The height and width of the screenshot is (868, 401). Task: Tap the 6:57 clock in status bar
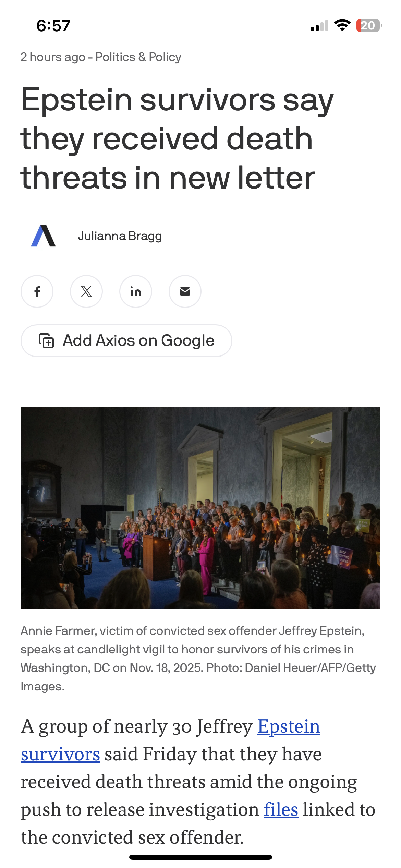[x=53, y=26]
